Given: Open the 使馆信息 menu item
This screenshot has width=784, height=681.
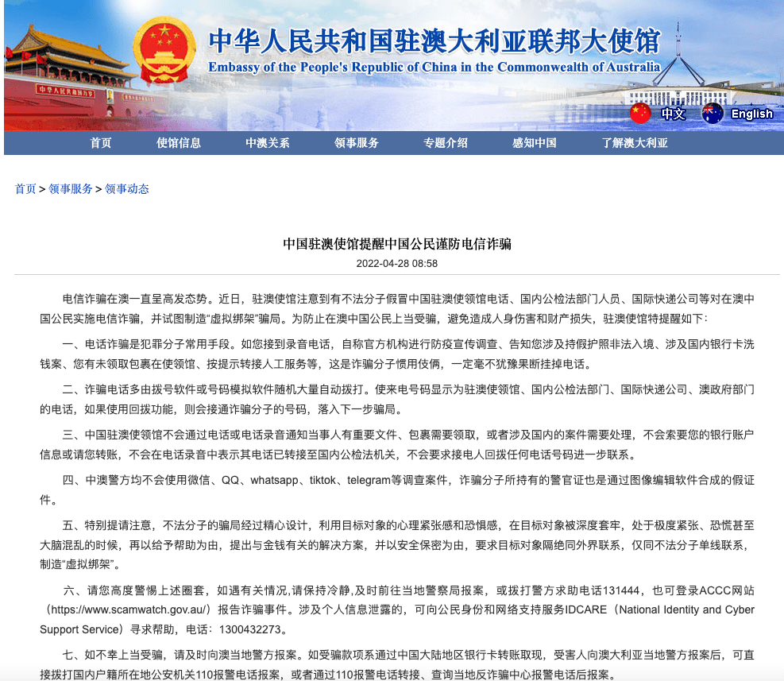Looking at the screenshot, I should click(x=179, y=143).
